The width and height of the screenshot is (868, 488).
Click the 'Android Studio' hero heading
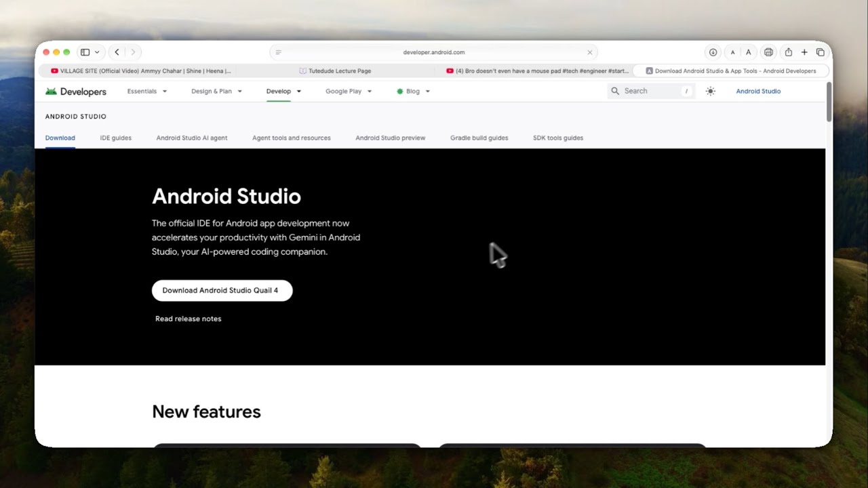click(226, 197)
